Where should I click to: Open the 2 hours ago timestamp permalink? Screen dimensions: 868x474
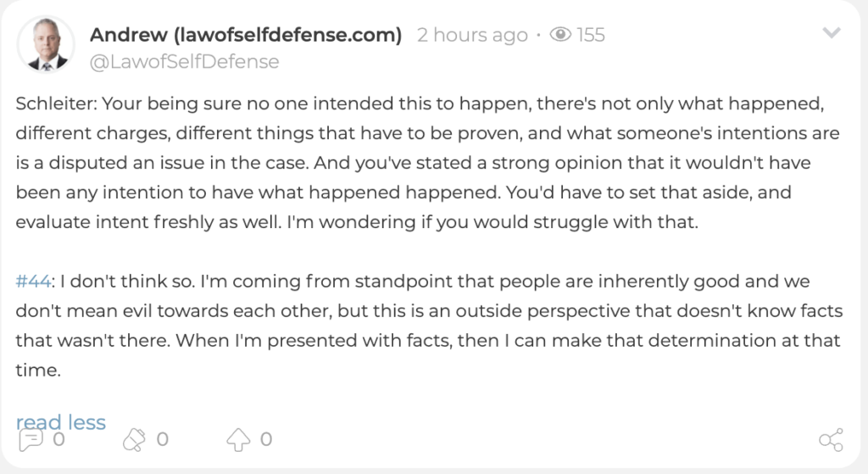pos(472,35)
